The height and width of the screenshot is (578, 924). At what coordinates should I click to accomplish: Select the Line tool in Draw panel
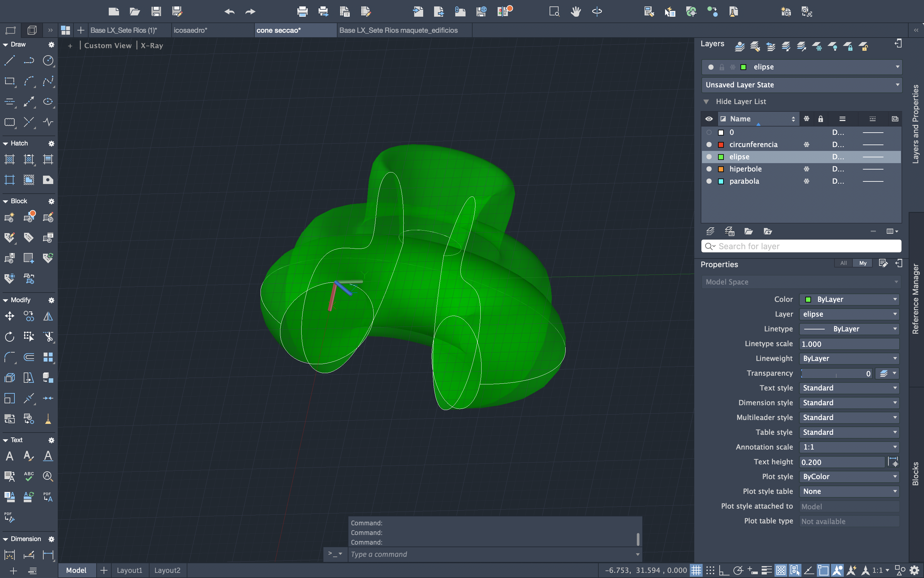[x=10, y=60]
